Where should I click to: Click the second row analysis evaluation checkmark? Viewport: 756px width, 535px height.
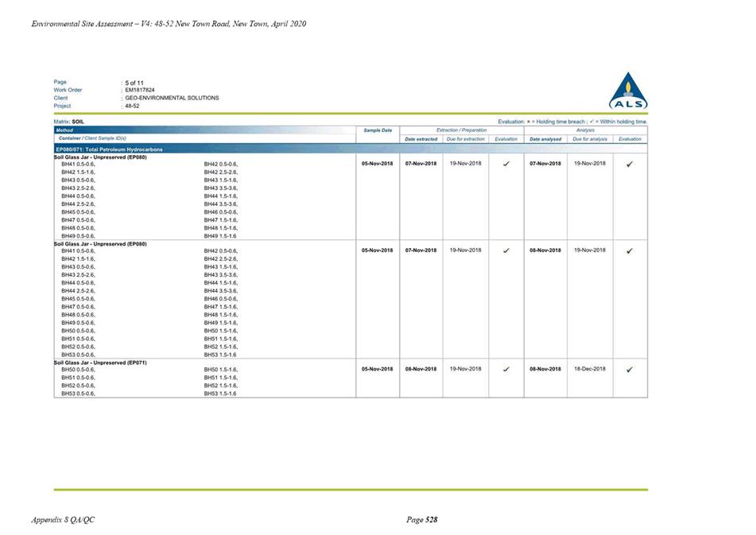(629, 251)
